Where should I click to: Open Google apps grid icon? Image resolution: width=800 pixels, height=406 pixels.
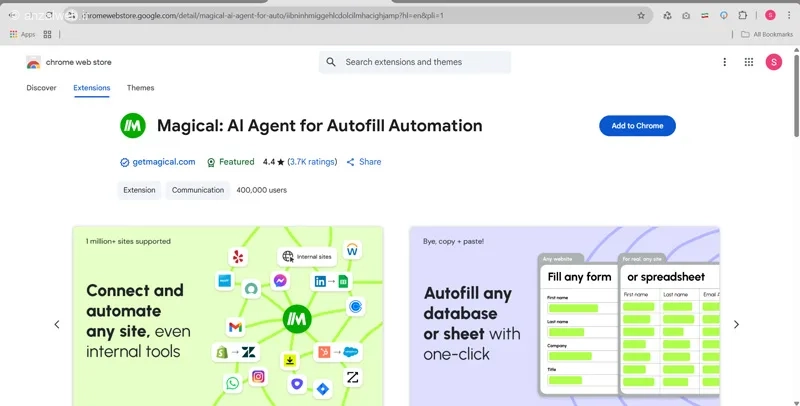[748, 62]
